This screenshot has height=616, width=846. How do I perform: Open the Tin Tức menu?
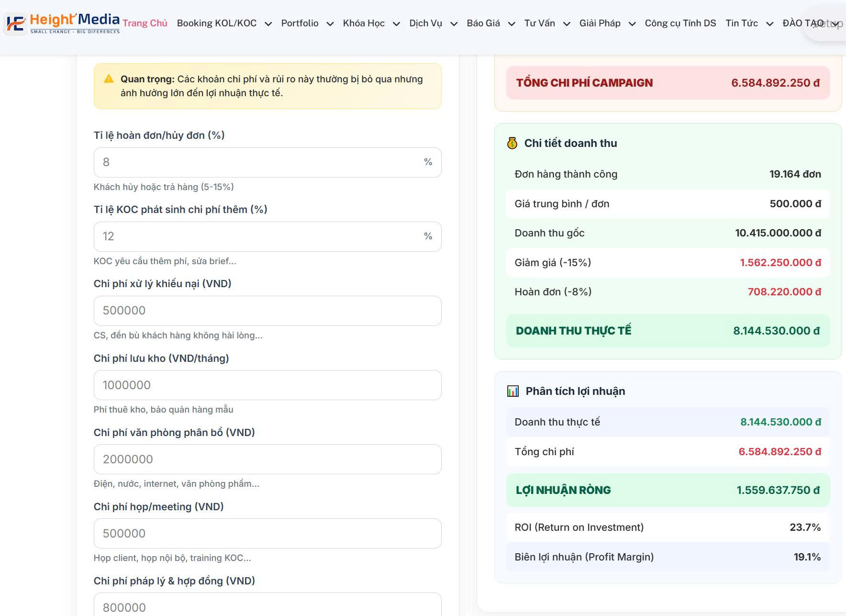point(742,23)
